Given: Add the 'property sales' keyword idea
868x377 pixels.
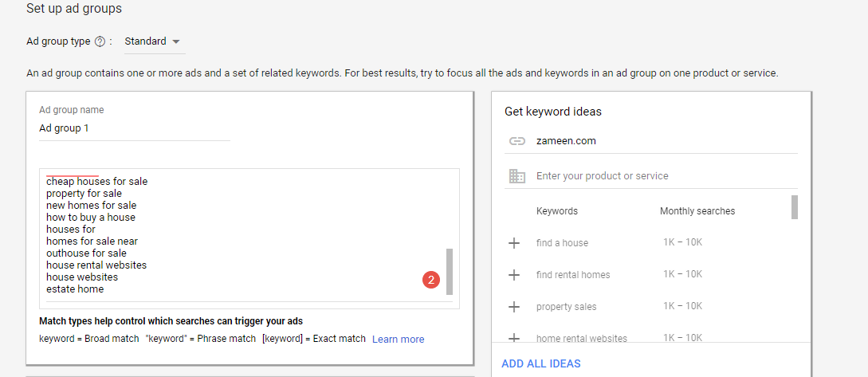Looking at the screenshot, I should click(514, 307).
